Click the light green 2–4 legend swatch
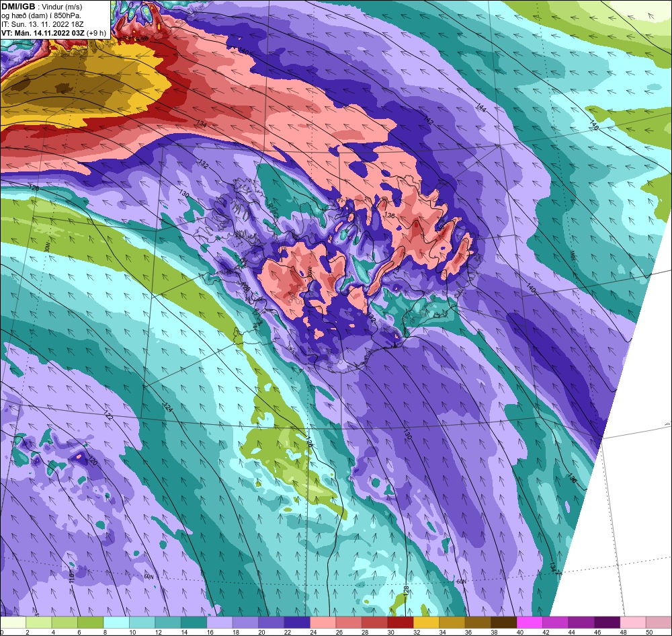The image size is (672, 636). click(39, 623)
